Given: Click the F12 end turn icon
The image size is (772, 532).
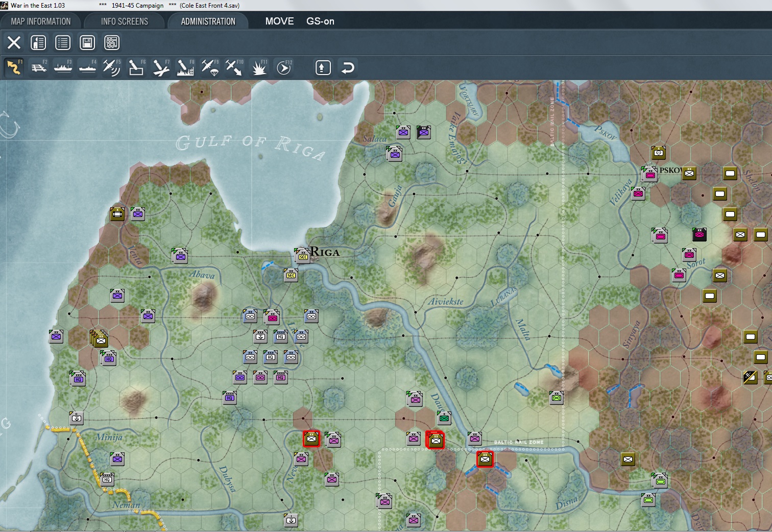Looking at the screenshot, I should 283,67.
